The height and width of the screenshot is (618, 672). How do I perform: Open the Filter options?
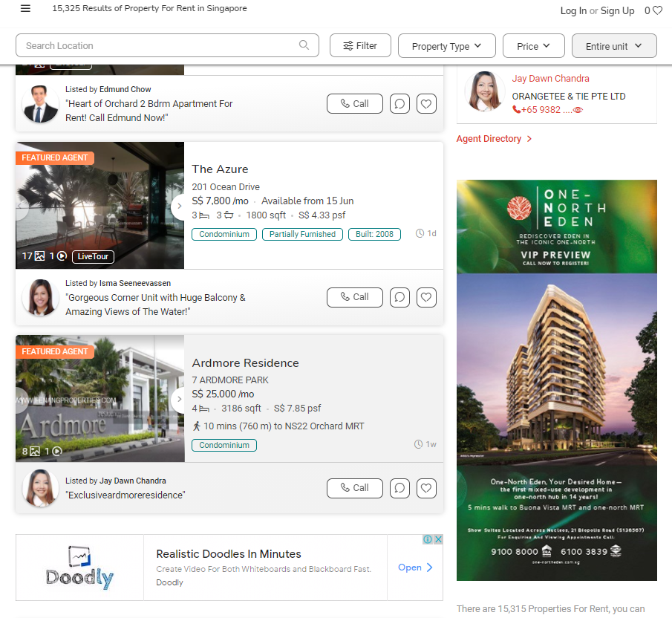360,46
